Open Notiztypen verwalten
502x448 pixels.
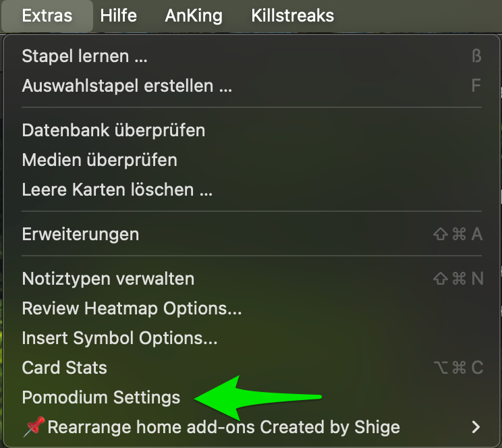click(108, 278)
